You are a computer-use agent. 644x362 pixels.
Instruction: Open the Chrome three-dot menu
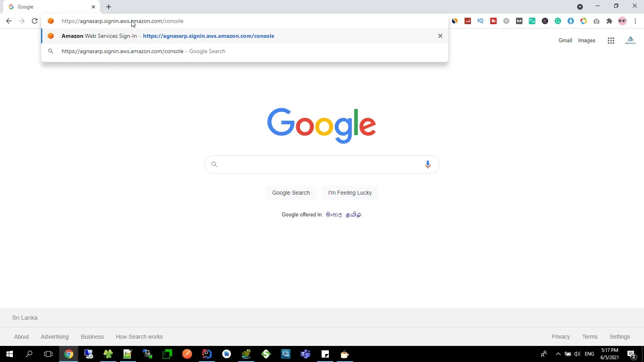point(636,21)
